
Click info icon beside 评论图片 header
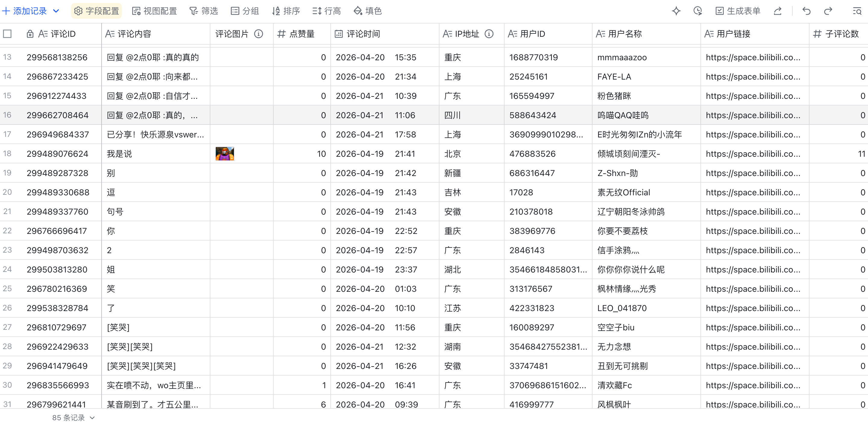259,34
